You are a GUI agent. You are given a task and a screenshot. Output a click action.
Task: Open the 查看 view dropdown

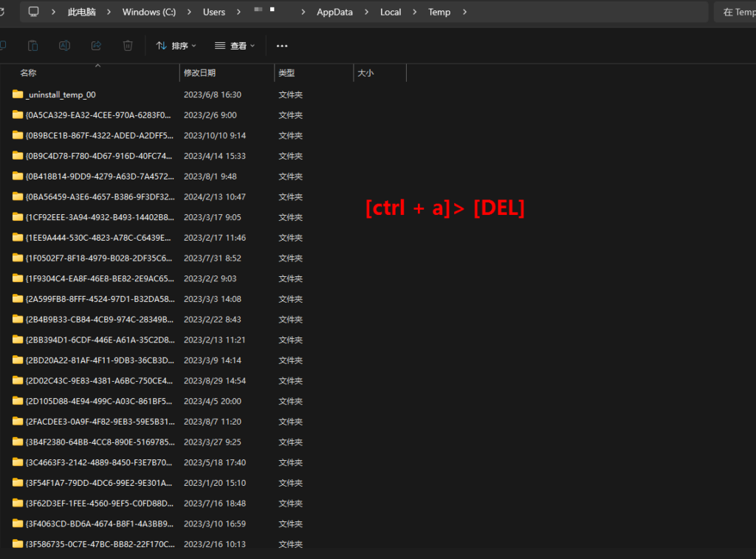[234, 46]
